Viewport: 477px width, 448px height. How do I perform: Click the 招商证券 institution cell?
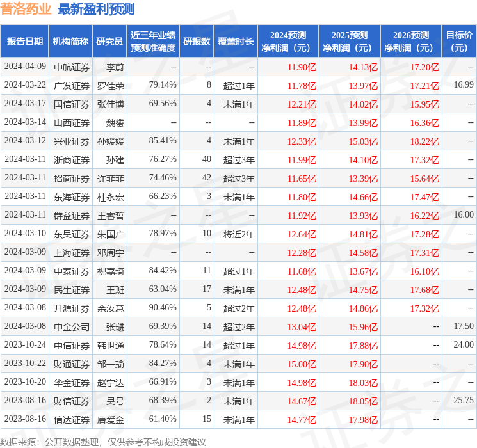click(x=72, y=179)
